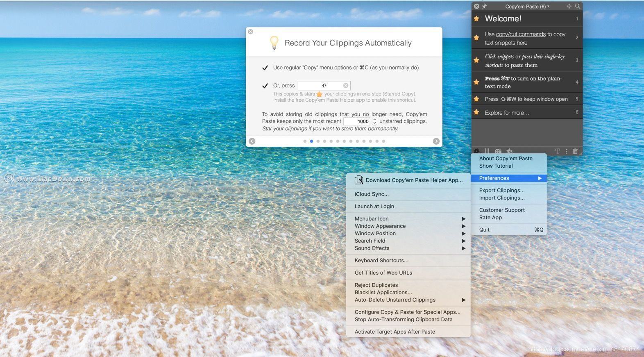This screenshot has width=644, height=357.
Task: Expand the Menubar Icon submenu
Action: tap(408, 218)
